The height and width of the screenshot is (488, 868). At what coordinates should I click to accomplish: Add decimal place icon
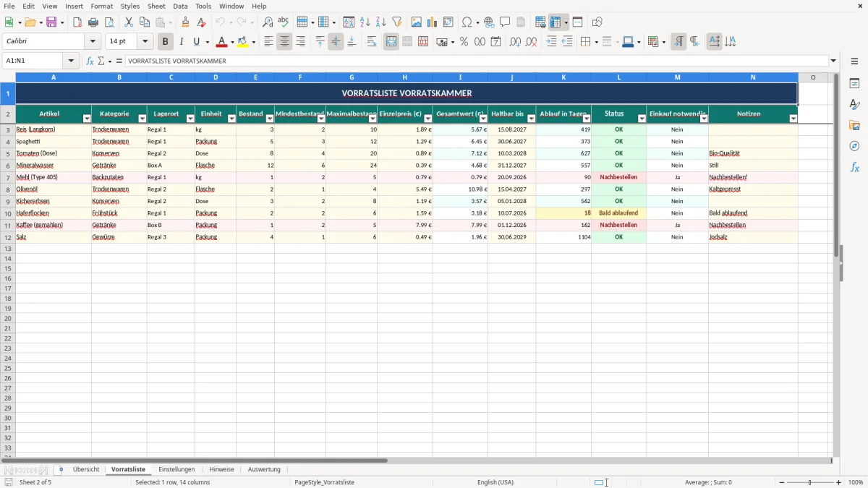tap(515, 42)
